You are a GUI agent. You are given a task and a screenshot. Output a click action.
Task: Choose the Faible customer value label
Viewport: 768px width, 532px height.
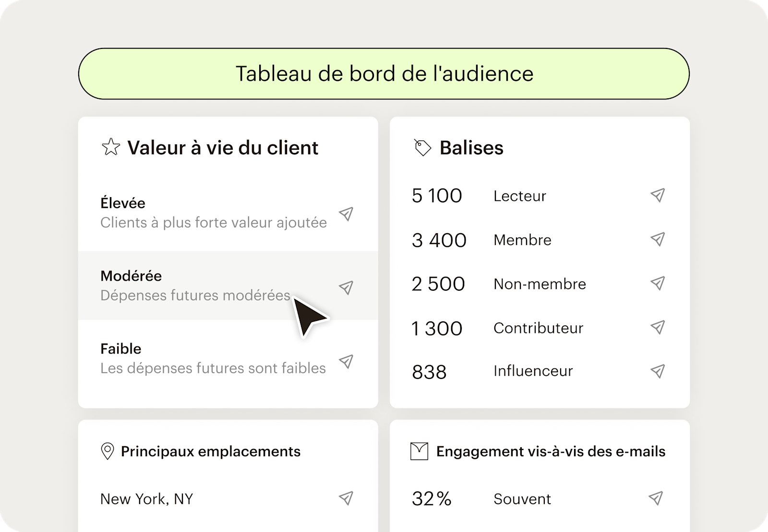pyautogui.click(x=121, y=349)
